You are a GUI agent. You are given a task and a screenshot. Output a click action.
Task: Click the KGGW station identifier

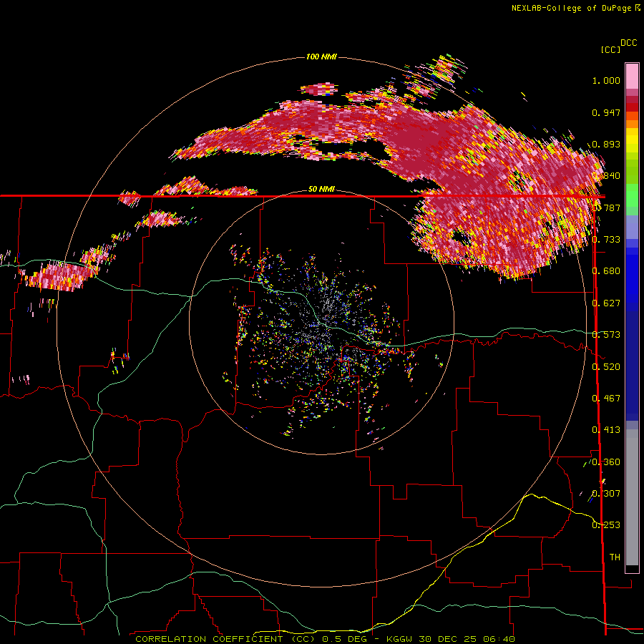pos(399,639)
